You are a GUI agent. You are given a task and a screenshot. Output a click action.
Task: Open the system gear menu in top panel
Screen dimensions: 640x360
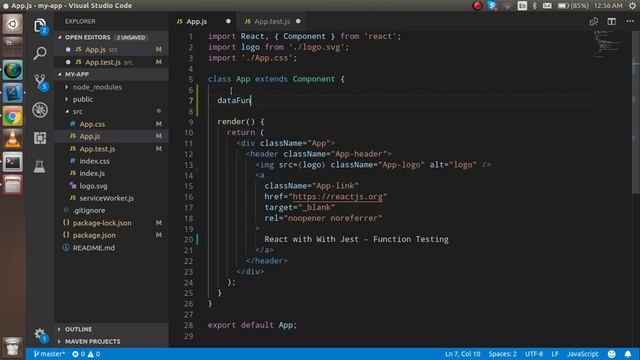tap(632, 5)
